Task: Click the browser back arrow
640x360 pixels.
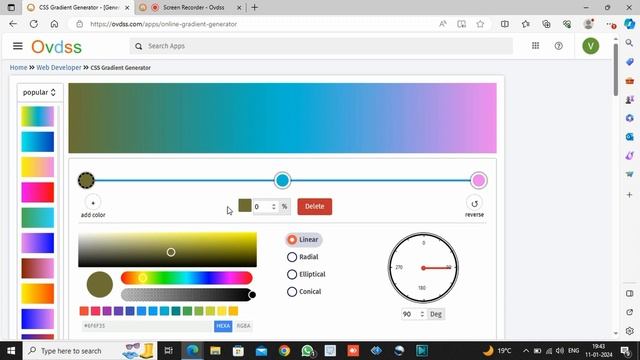Action: (13, 24)
